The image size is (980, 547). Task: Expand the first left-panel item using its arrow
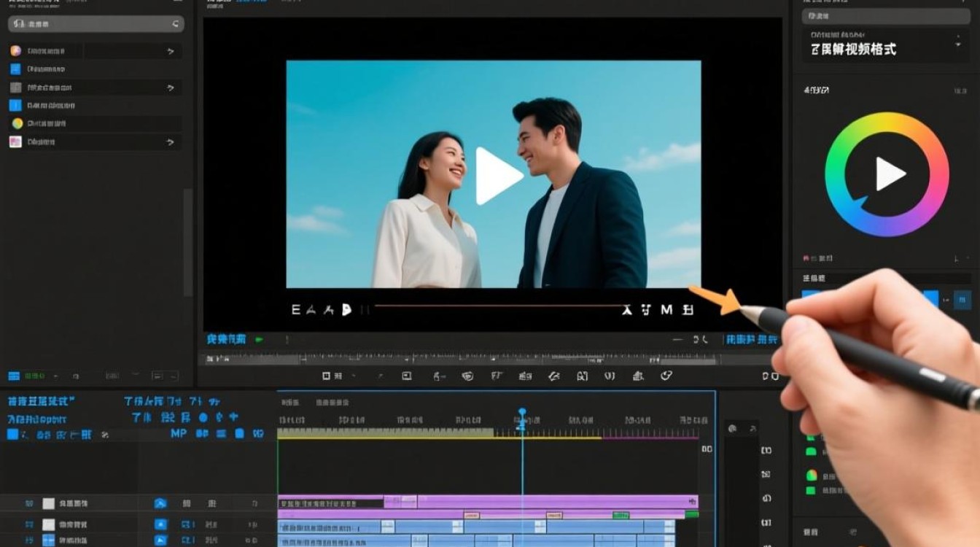point(171,51)
